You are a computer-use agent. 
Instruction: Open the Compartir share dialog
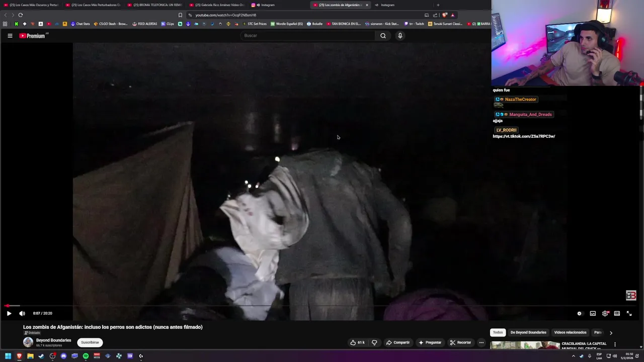tap(398, 342)
